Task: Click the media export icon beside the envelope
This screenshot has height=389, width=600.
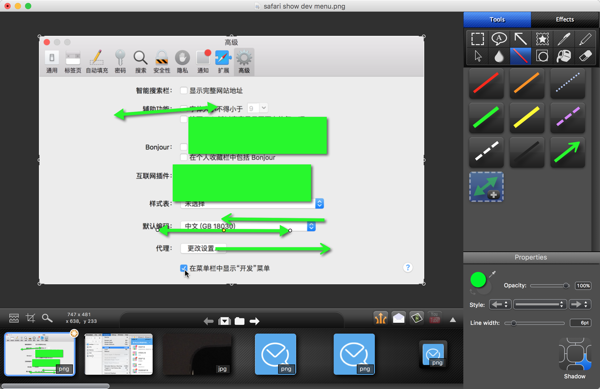Action: (x=416, y=318)
